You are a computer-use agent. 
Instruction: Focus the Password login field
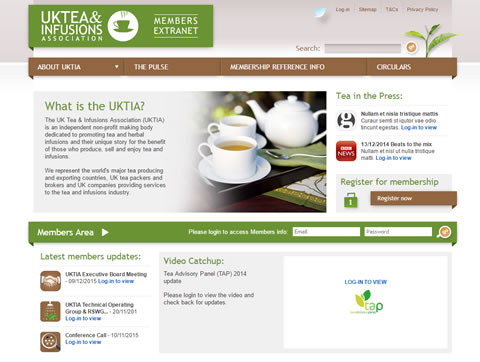click(398, 232)
